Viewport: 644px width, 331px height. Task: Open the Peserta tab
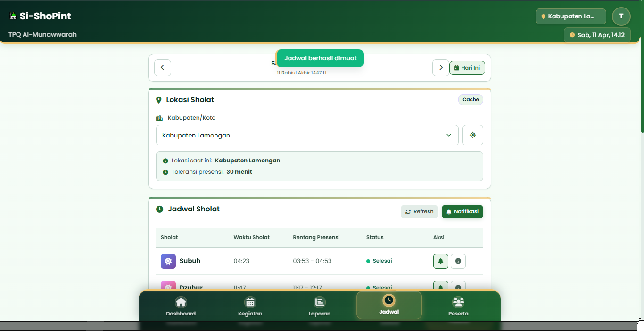[458, 306]
